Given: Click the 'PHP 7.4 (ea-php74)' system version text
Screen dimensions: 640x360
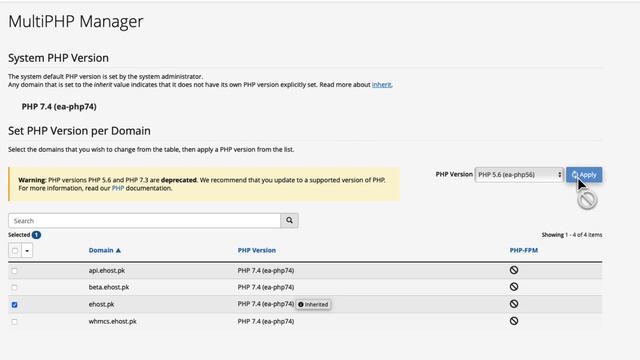Looking at the screenshot, I should tap(59, 107).
